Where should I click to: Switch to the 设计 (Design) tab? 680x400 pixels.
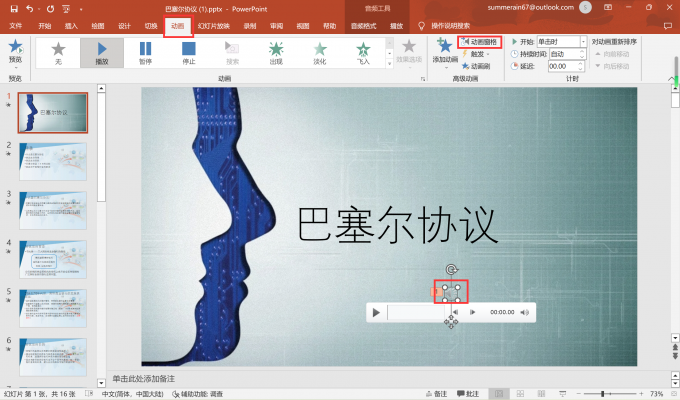124,26
